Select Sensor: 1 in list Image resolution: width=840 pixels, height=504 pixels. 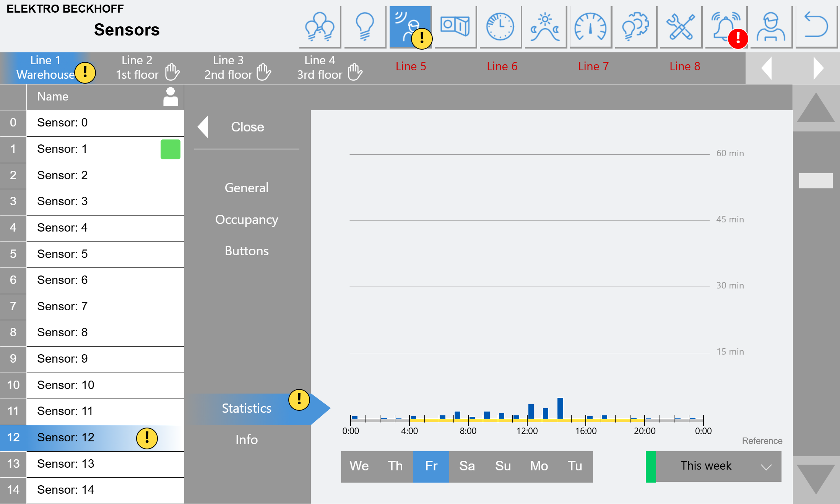(92, 149)
